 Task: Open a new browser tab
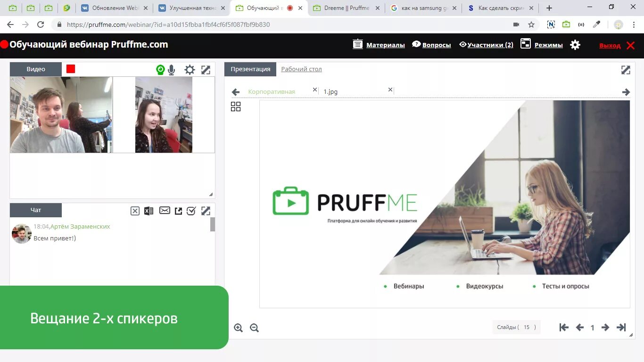(549, 8)
